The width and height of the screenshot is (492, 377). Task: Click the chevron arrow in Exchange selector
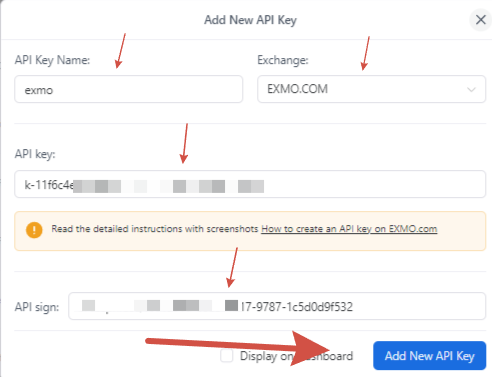pyautogui.click(x=471, y=89)
